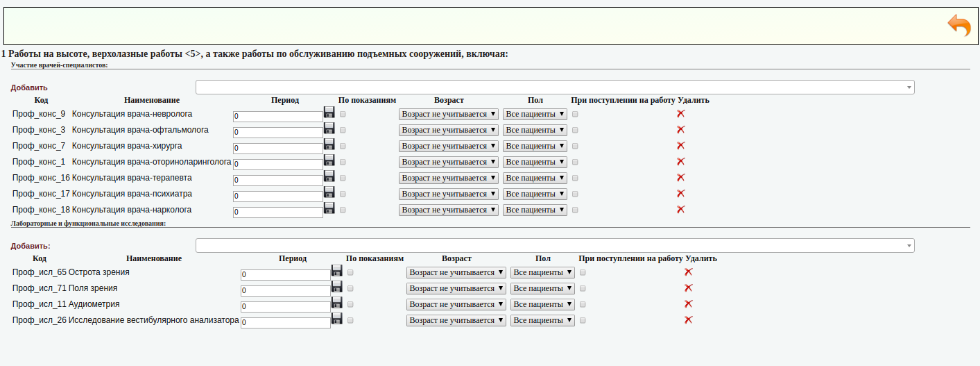
Task: Delete Консультация врача-нарколога row
Action: pos(680,210)
